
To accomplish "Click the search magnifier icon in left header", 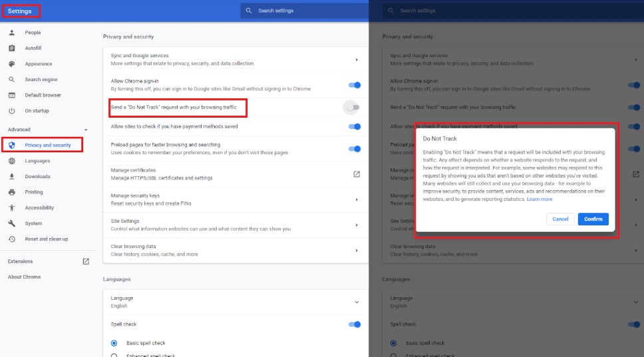I will point(249,11).
